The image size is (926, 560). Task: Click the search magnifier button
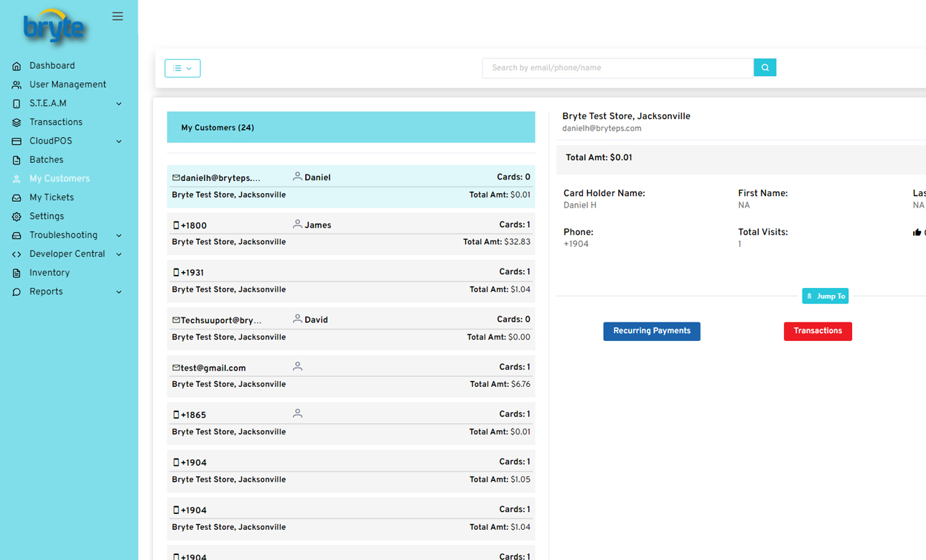click(764, 67)
